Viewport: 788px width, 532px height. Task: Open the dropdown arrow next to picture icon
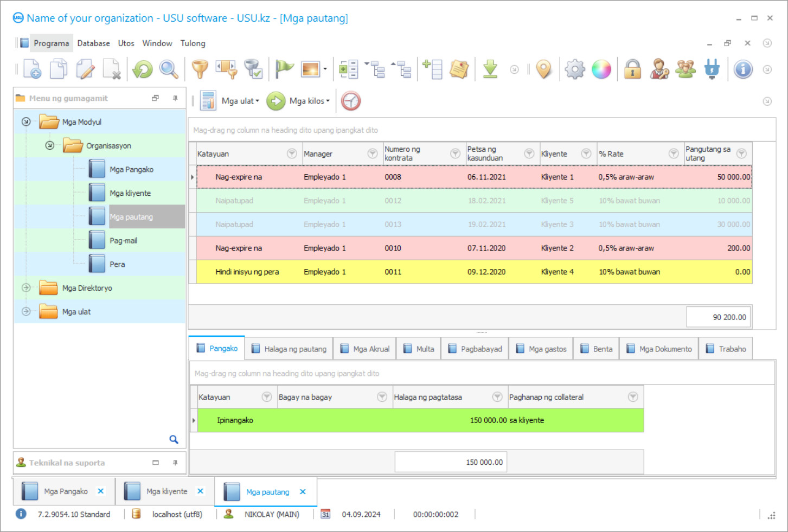pyautogui.click(x=325, y=69)
